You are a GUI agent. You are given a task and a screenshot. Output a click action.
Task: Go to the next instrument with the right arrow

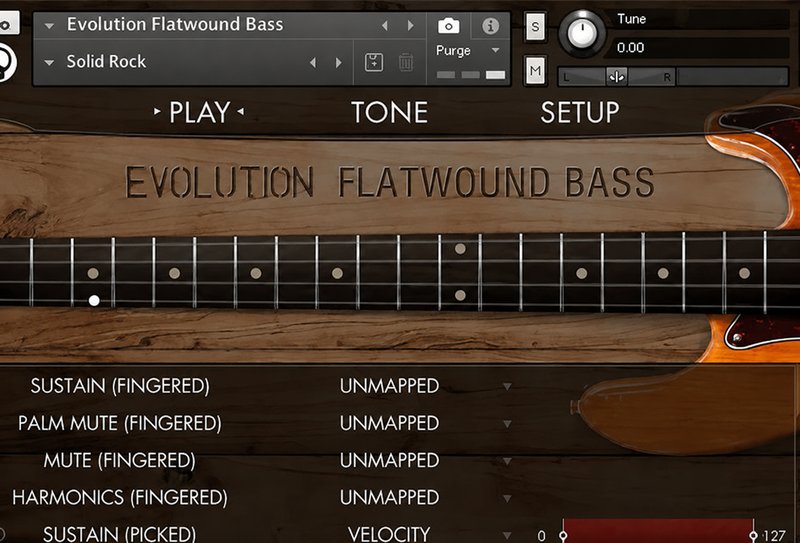coord(410,25)
